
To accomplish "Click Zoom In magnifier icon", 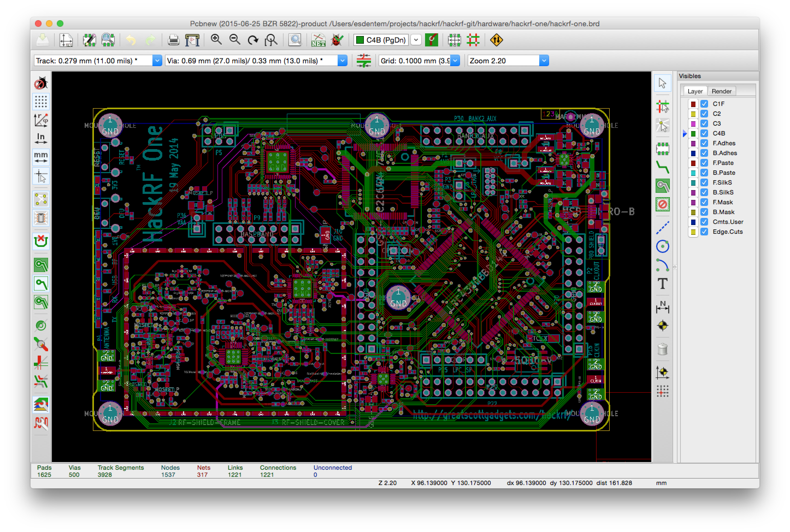I will (216, 40).
